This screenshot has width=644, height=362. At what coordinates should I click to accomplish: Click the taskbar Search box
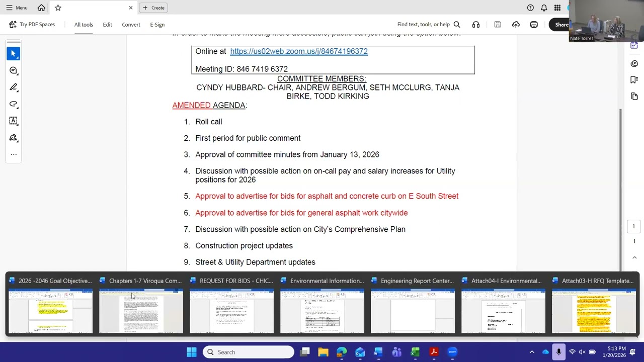[x=249, y=352]
